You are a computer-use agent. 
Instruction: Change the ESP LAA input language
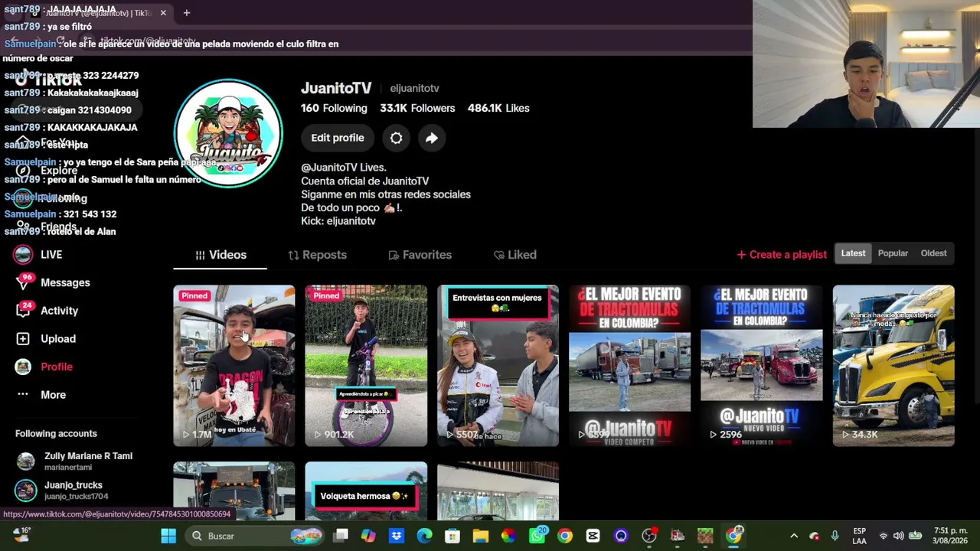[859, 536]
